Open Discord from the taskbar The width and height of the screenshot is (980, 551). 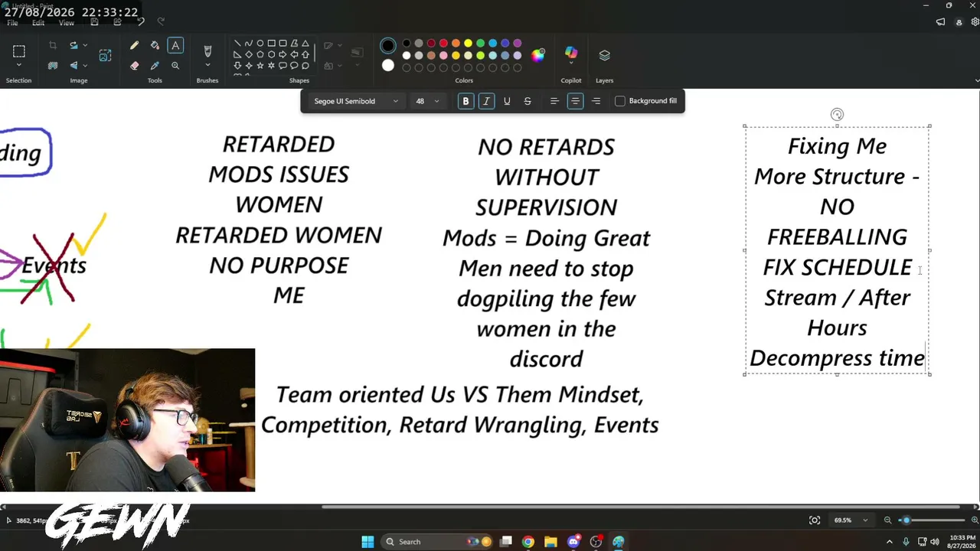573,542
